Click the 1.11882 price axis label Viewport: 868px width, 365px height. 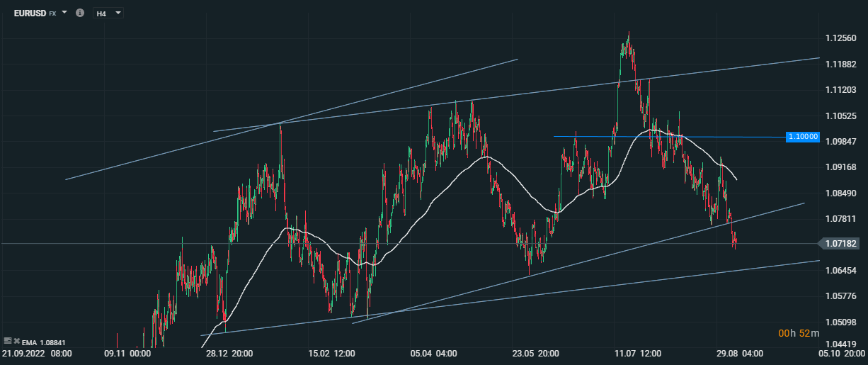click(842, 64)
